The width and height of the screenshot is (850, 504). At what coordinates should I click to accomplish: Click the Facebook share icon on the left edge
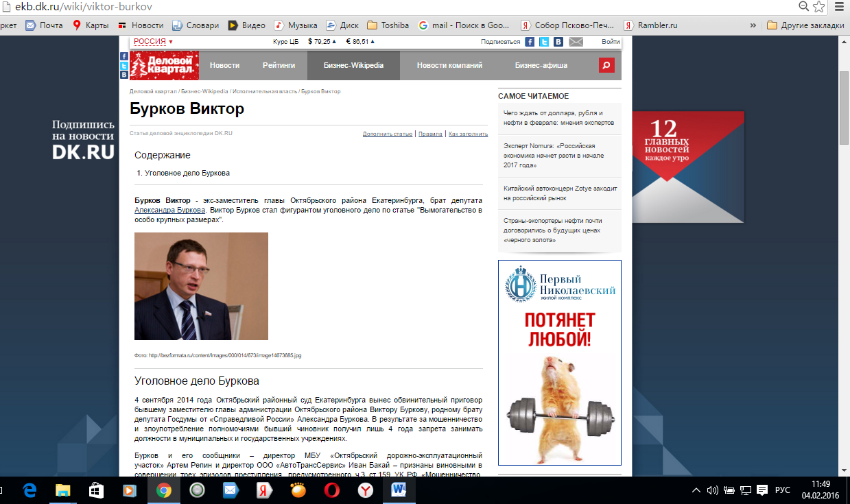(x=124, y=56)
